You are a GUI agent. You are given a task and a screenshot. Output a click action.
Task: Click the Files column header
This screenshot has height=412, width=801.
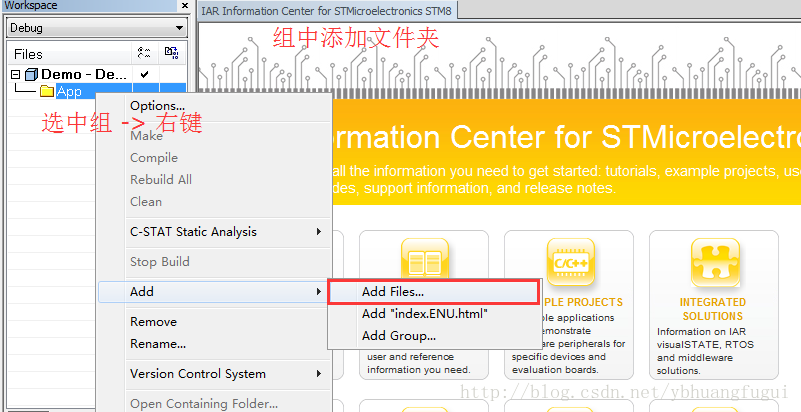28,54
